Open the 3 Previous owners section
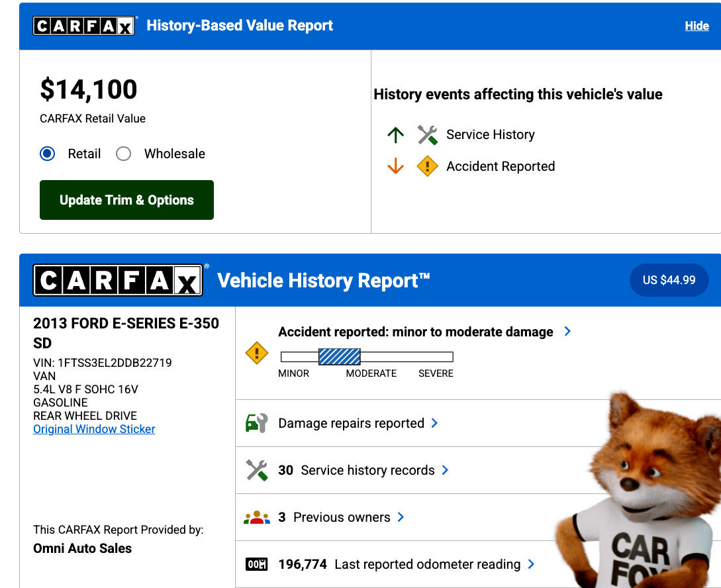The width and height of the screenshot is (721, 588). click(x=401, y=518)
